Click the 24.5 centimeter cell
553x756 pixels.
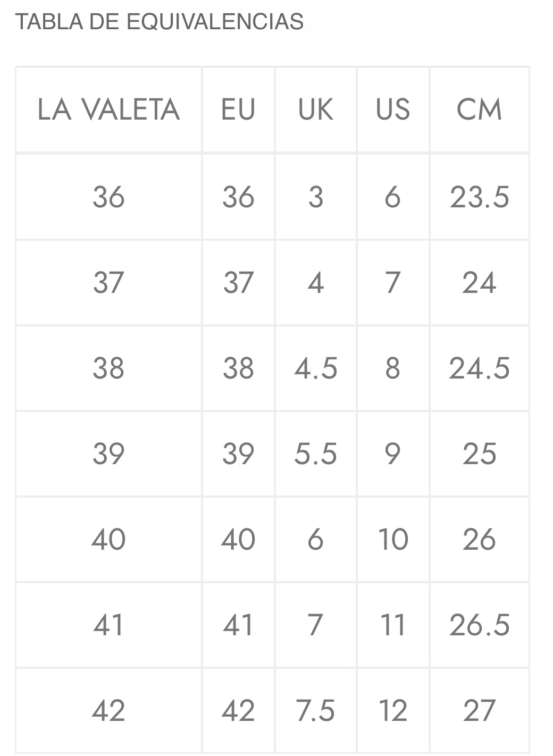tap(479, 368)
